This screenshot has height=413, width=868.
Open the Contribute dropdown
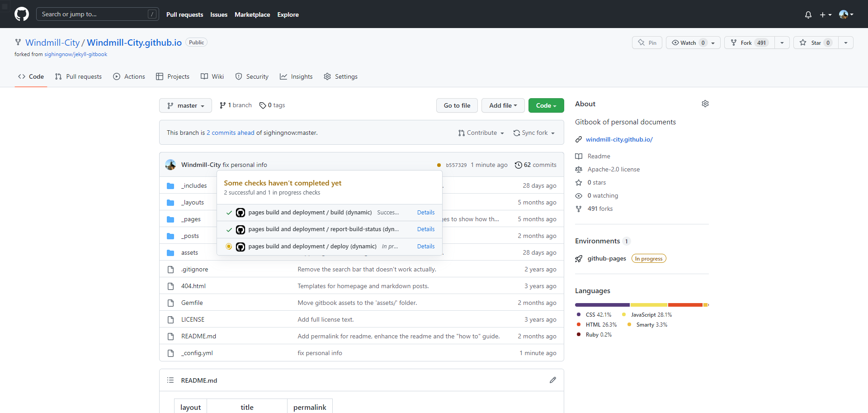coord(481,133)
